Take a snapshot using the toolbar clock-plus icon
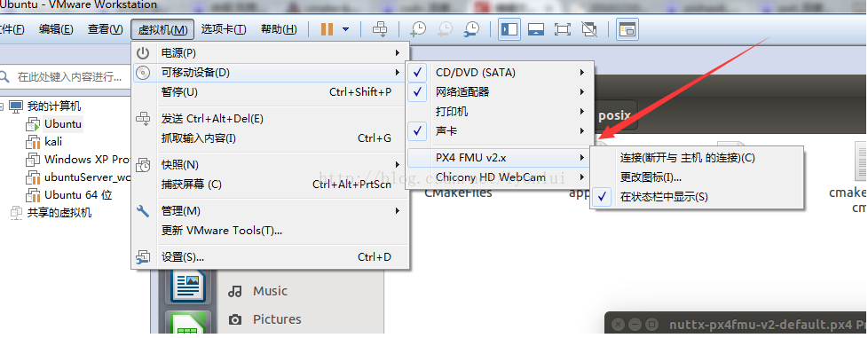Image resolution: width=868 pixels, height=338 pixels. click(418, 29)
